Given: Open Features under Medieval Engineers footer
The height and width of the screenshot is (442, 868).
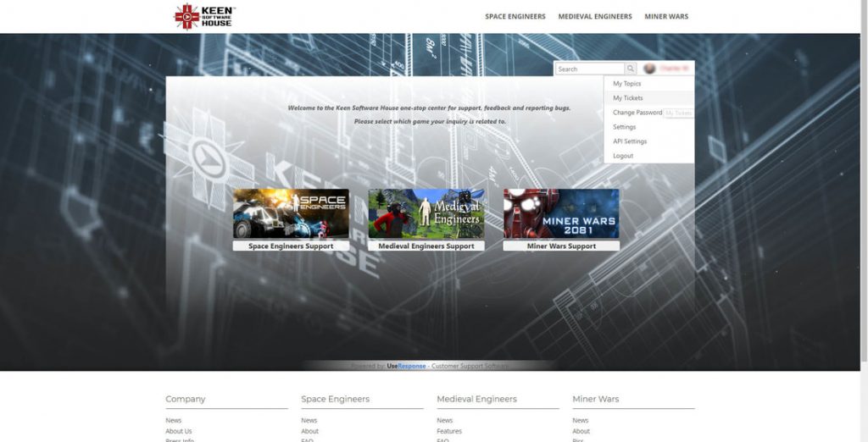Looking at the screenshot, I should tap(449, 431).
